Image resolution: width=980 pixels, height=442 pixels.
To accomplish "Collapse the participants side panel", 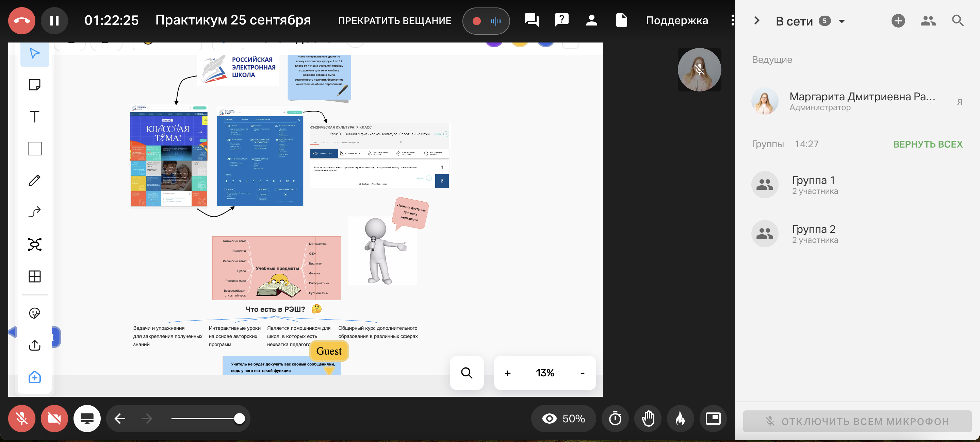I will click(x=757, y=20).
